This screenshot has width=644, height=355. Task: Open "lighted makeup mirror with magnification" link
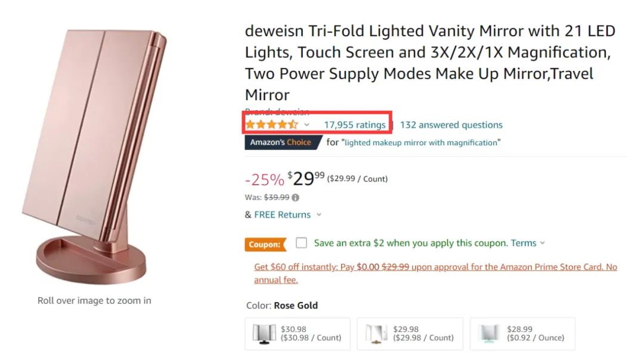[x=422, y=143]
